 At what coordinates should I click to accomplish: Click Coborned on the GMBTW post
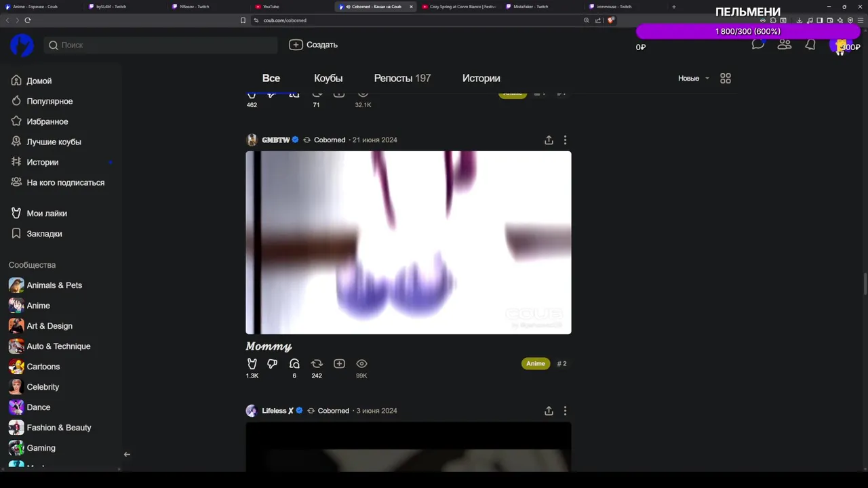(x=330, y=140)
